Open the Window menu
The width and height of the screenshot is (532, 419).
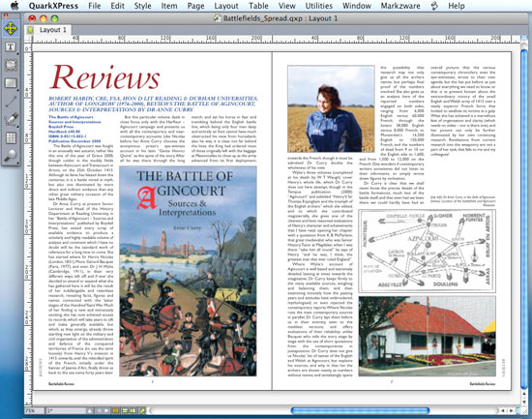(357, 6)
